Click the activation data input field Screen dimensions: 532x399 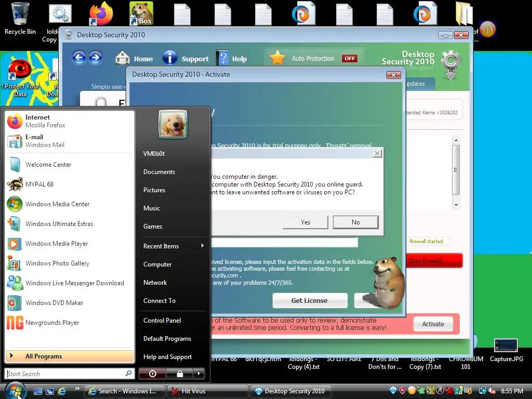click(284, 242)
